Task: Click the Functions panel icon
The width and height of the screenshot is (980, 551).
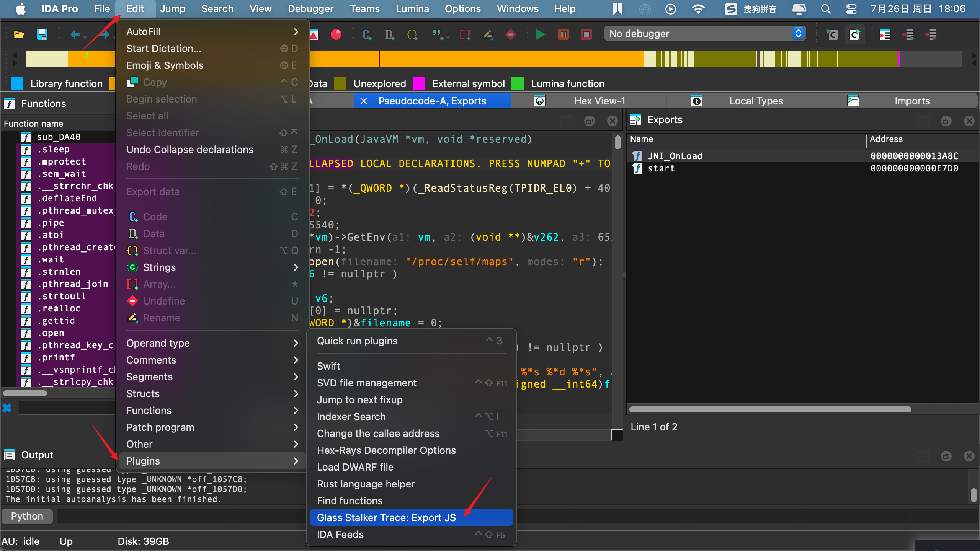Action: pos(9,103)
